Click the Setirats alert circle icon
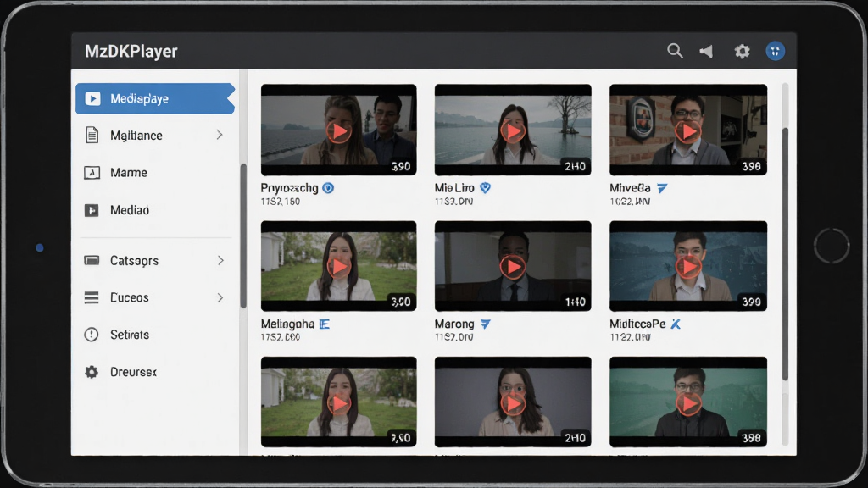Screen dimensions: 868x488 92,335
